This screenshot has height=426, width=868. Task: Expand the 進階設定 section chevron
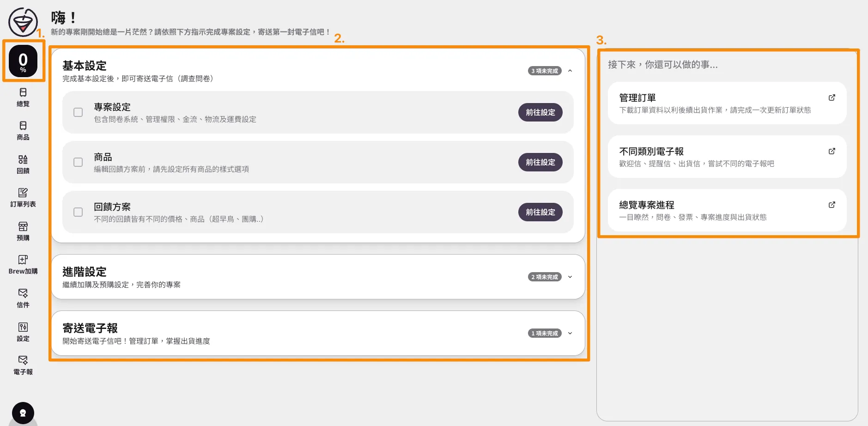pos(570,277)
